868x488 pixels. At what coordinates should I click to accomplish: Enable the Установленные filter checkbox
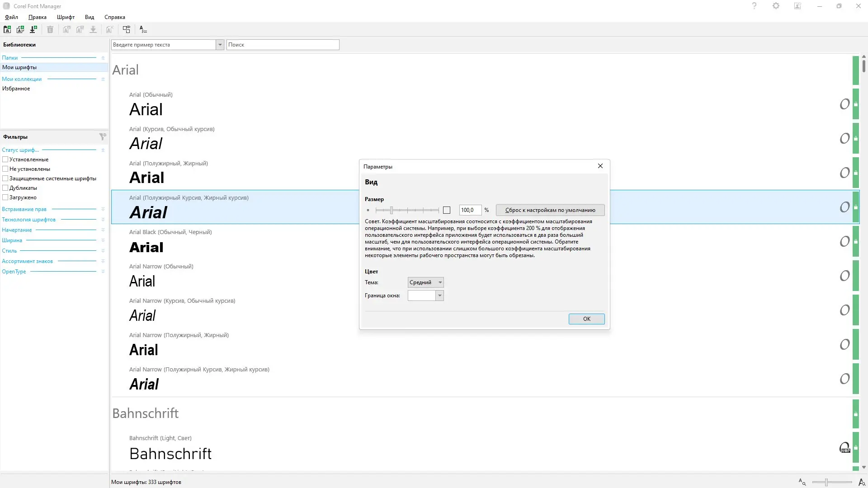coord(5,160)
